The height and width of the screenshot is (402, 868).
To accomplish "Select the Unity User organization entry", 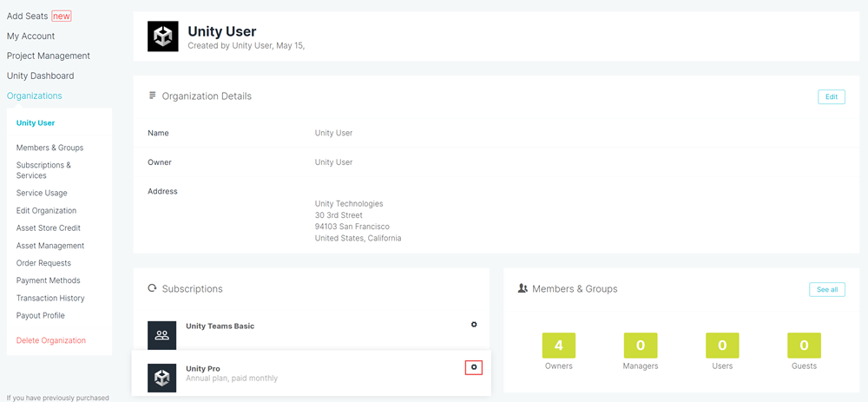I will coord(36,123).
